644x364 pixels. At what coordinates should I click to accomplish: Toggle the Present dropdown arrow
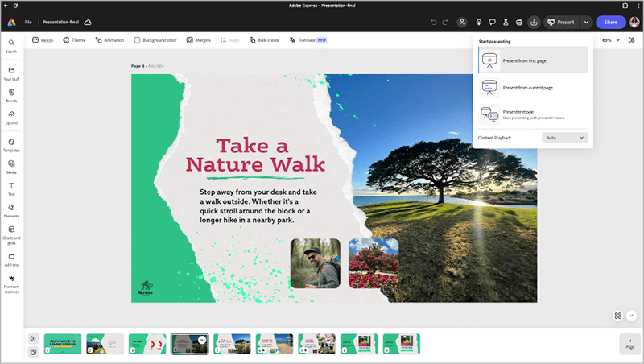pos(586,23)
